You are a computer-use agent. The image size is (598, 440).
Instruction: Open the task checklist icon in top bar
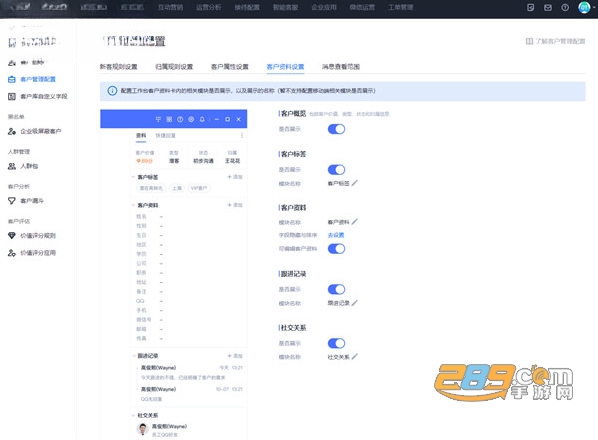click(530, 8)
